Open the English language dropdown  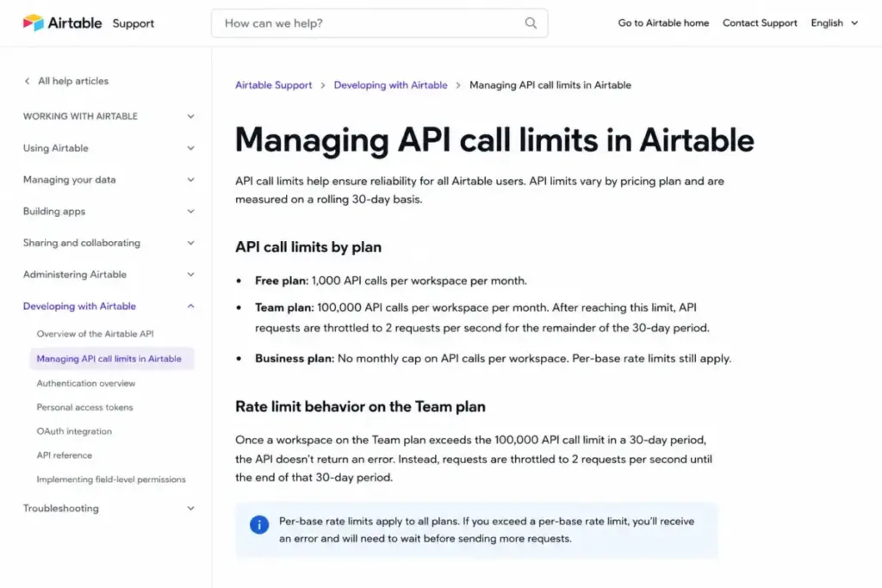(834, 23)
